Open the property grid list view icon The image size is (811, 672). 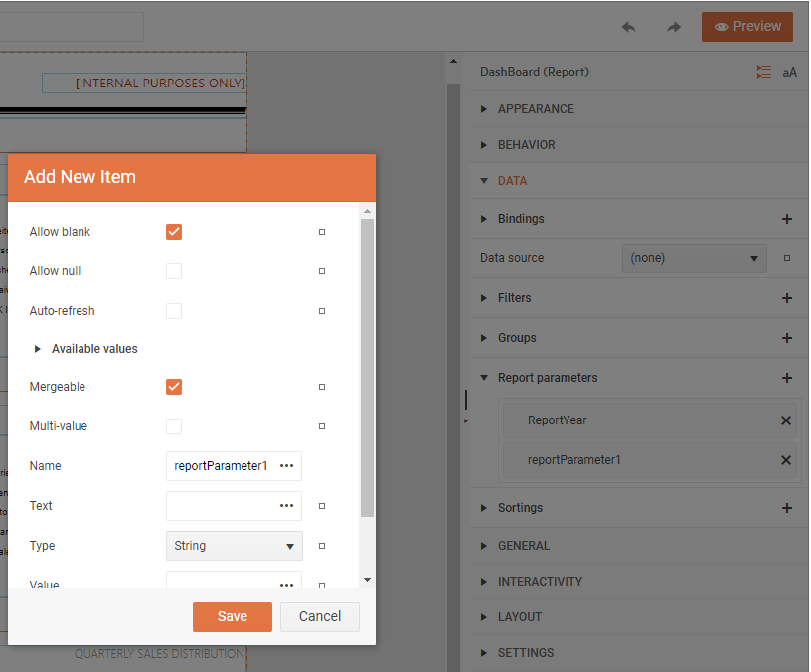click(763, 71)
